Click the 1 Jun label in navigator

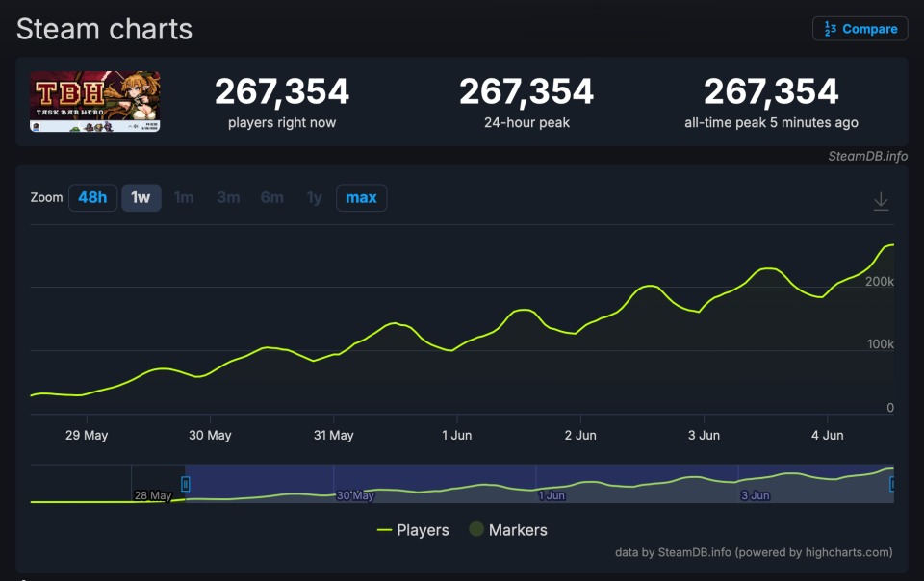click(552, 495)
